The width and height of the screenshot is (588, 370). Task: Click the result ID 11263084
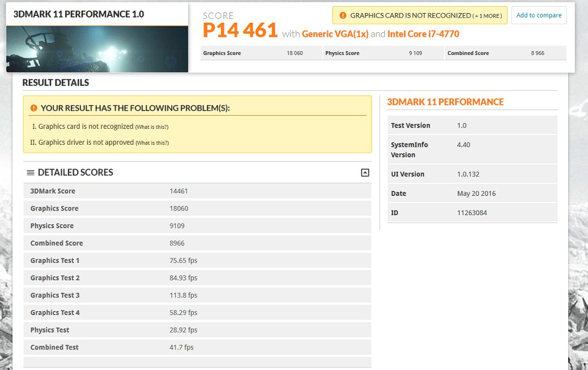[472, 213]
